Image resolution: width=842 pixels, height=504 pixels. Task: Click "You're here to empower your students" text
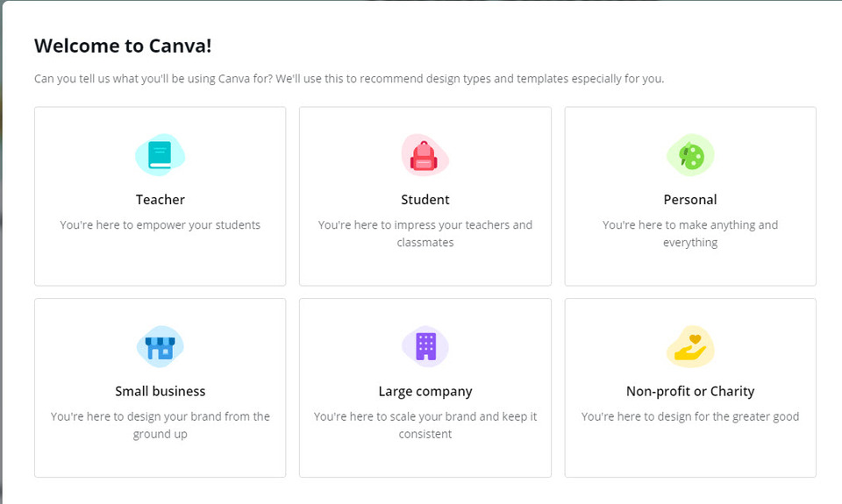click(x=160, y=225)
